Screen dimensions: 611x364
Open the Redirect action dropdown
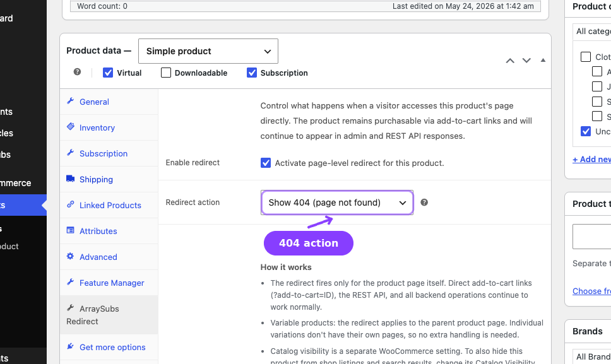pyautogui.click(x=337, y=203)
